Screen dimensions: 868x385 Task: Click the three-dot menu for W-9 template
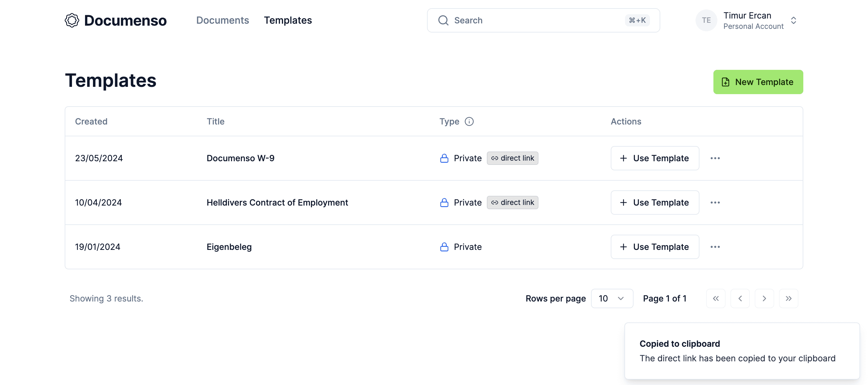point(715,158)
